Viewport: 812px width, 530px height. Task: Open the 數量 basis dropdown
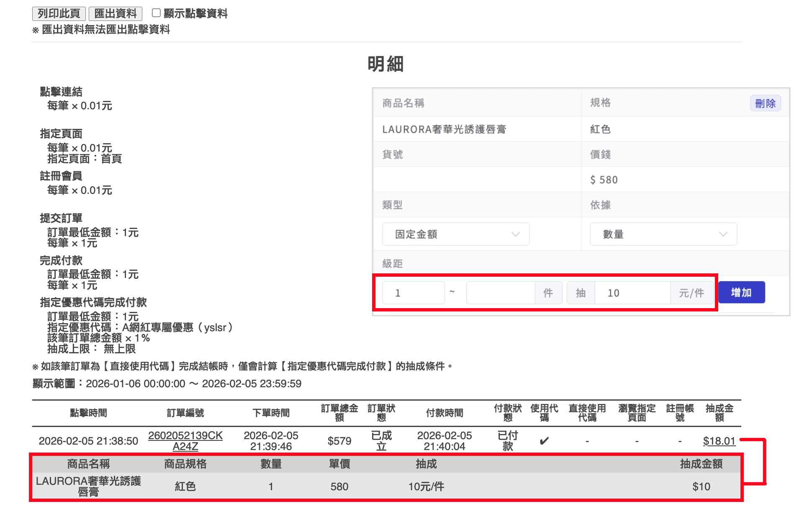pos(663,234)
